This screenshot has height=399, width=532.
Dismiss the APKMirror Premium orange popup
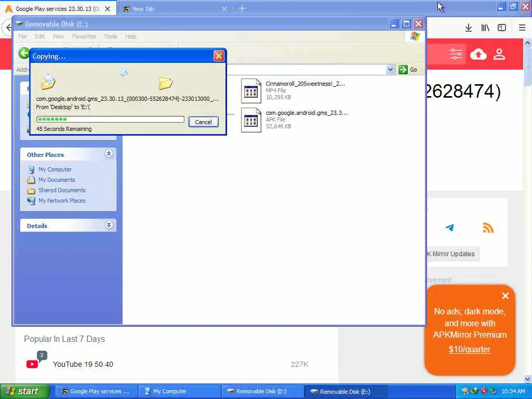[505, 296]
